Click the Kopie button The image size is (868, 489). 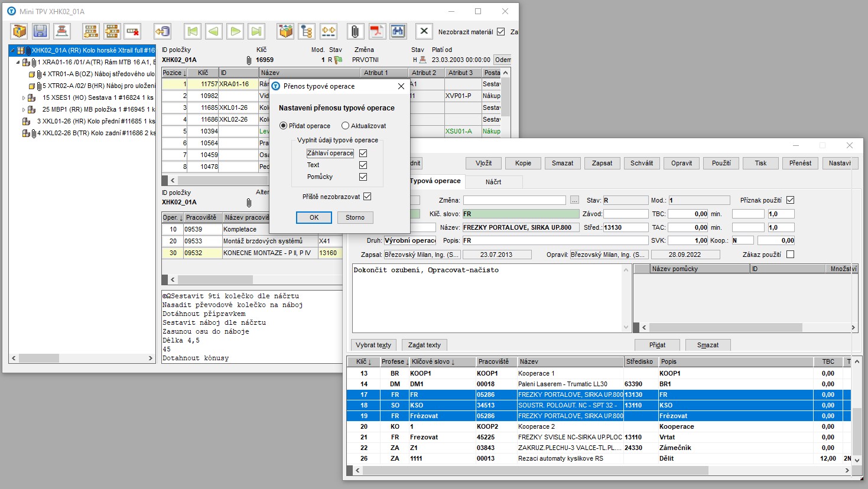click(x=523, y=163)
